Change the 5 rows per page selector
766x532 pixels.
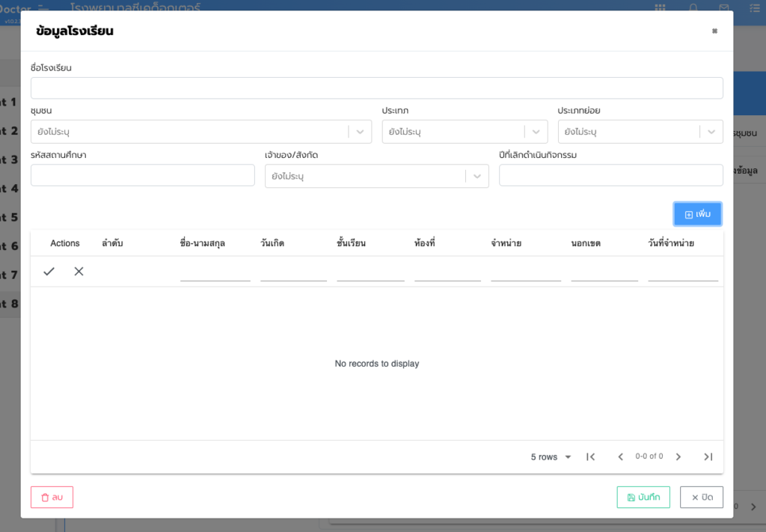[551, 456]
